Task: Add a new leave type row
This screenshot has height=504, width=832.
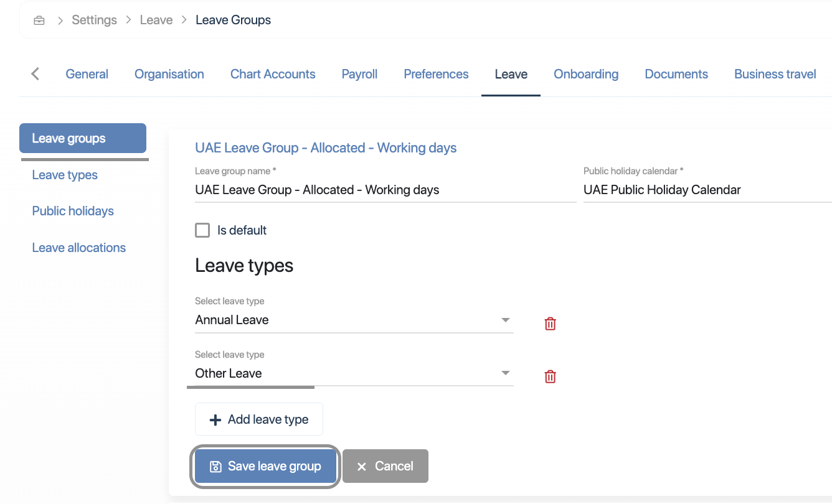Action: 259,419
